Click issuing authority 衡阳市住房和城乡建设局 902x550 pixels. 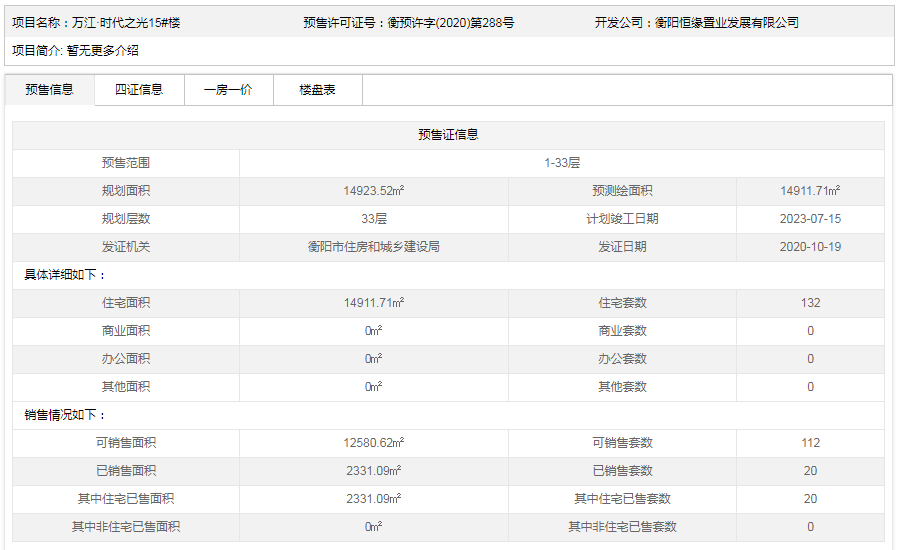[373, 247]
